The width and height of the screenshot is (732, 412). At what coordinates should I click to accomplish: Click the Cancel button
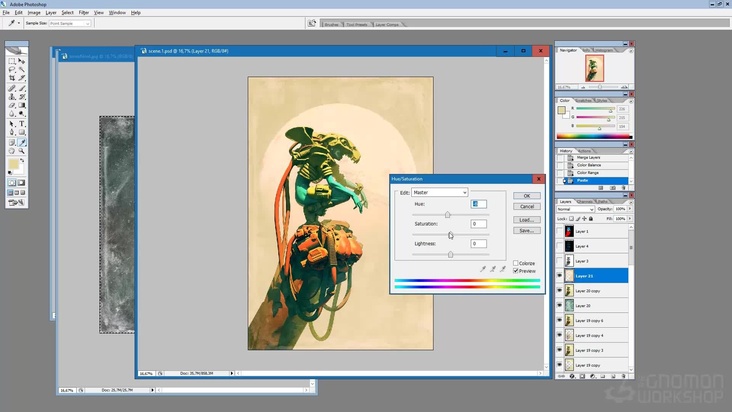click(x=527, y=207)
